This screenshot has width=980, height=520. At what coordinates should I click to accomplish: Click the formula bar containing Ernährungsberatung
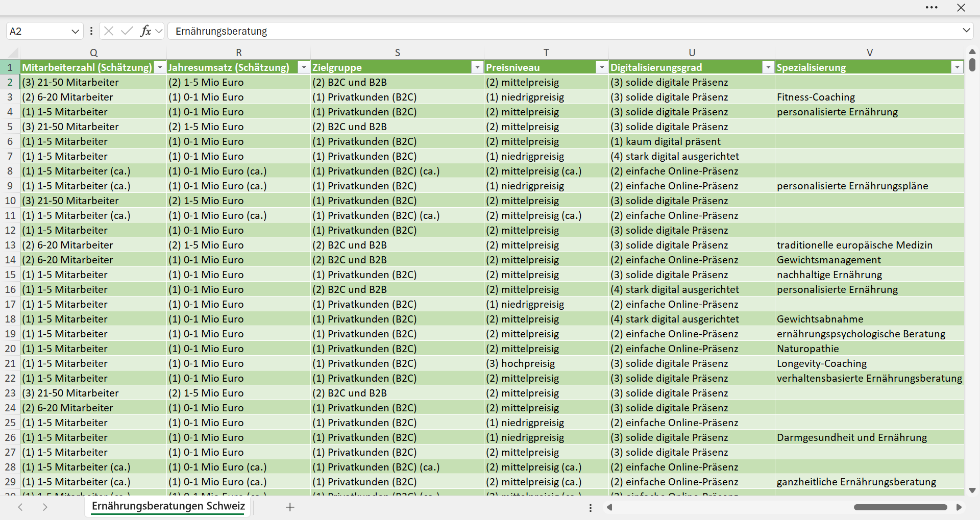click(564, 31)
